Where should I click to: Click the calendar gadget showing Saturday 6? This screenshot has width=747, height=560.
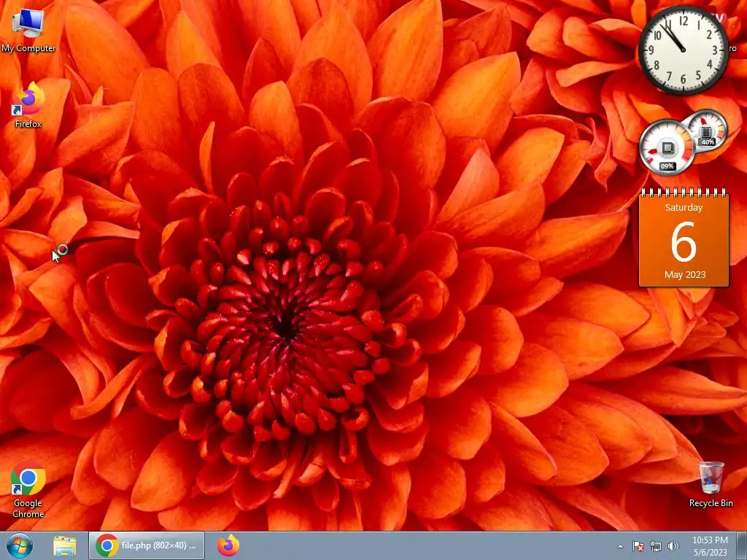tap(684, 237)
